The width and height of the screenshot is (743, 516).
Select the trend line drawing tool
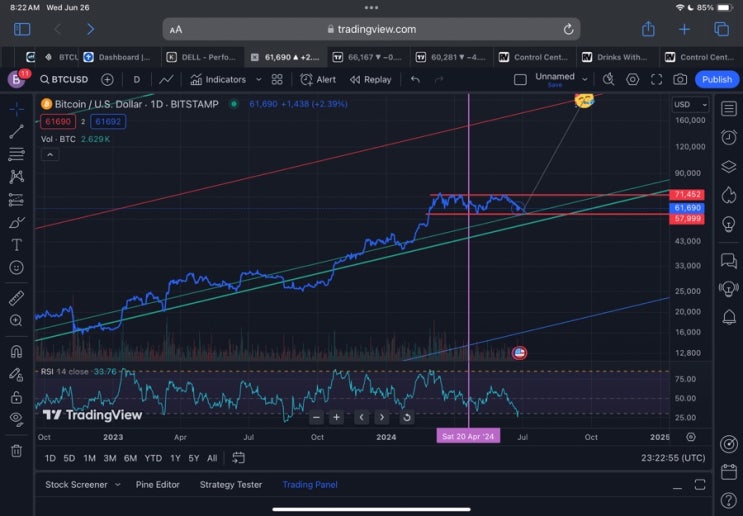[x=17, y=132]
